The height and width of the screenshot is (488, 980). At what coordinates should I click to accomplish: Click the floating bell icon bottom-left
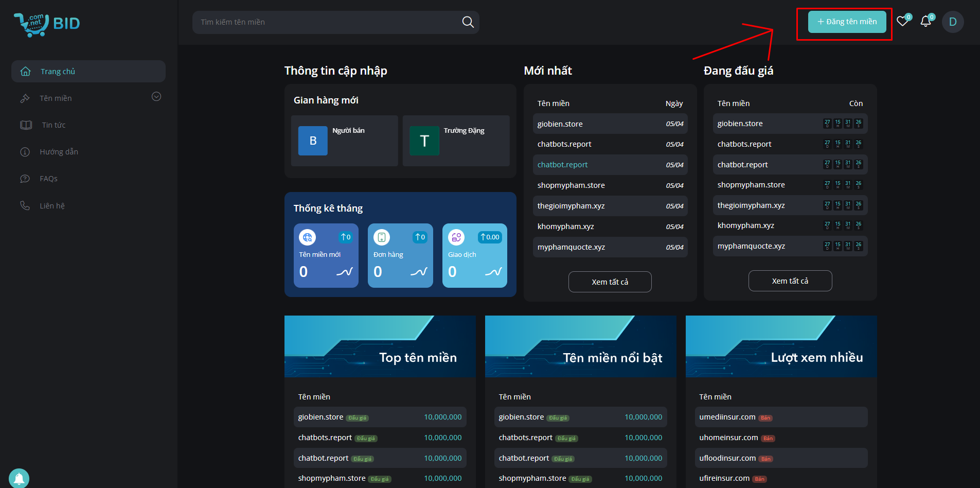pyautogui.click(x=19, y=478)
